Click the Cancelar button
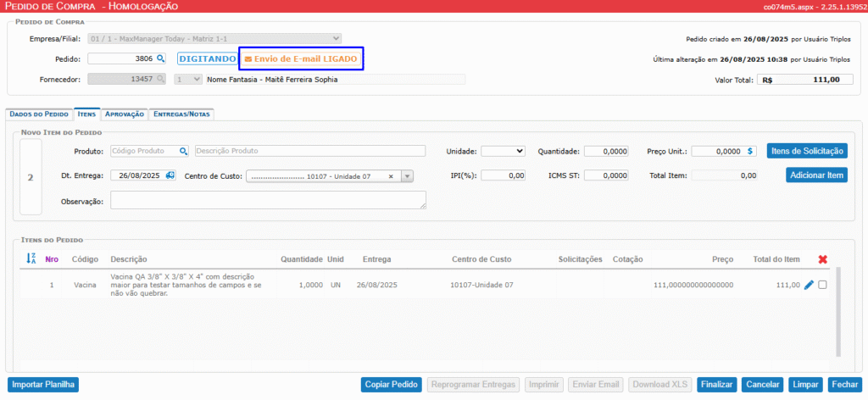The height and width of the screenshot is (400, 868). click(763, 385)
